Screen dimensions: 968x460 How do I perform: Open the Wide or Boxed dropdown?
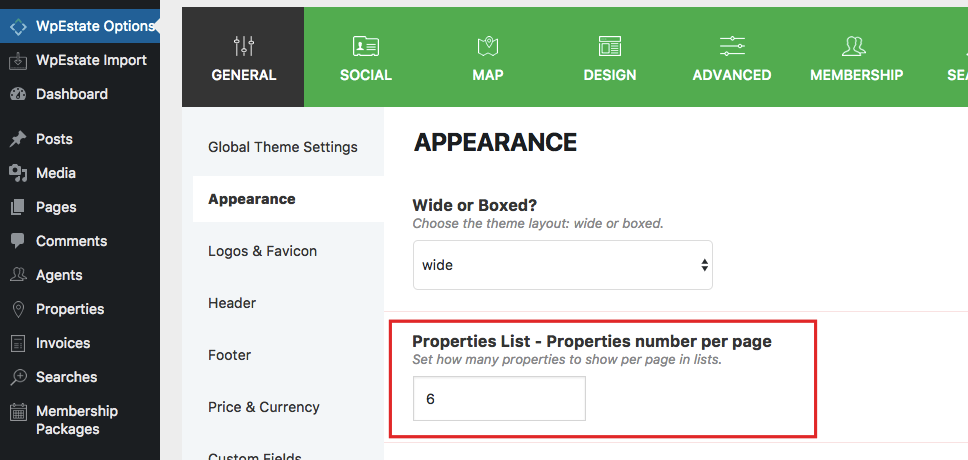(562, 266)
